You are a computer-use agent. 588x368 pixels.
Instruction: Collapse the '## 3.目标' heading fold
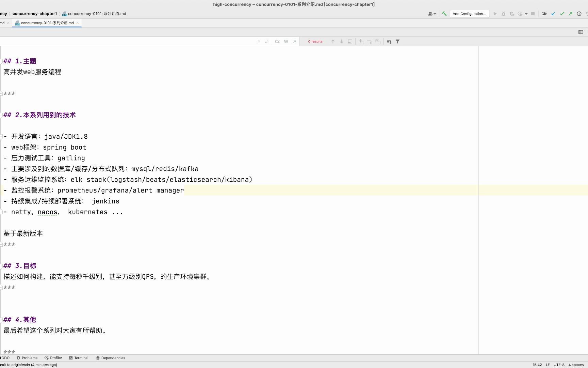(1, 266)
